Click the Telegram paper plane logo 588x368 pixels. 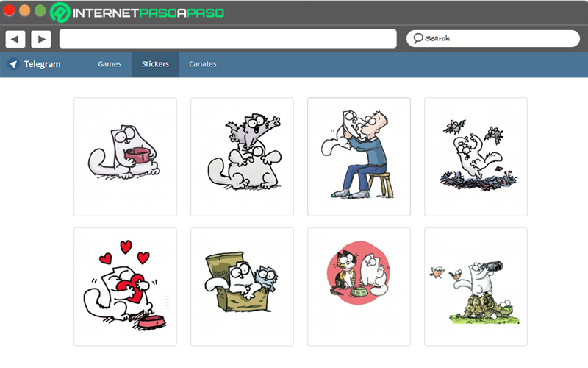click(13, 64)
